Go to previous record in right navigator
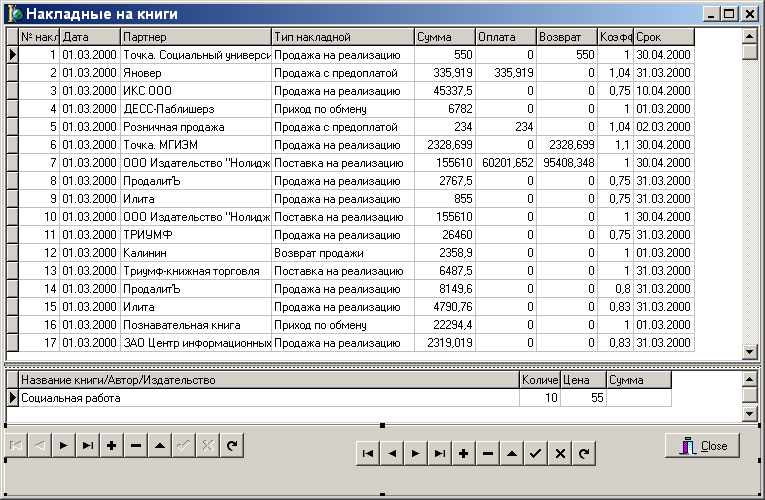Screen dimensions: 765x500 (x=392, y=454)
